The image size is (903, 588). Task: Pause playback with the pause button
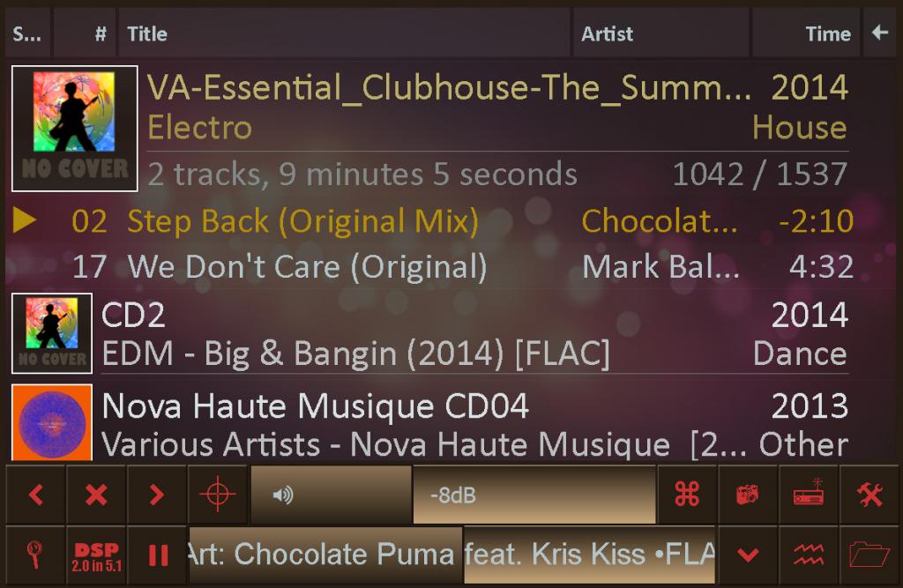point(157,555)
